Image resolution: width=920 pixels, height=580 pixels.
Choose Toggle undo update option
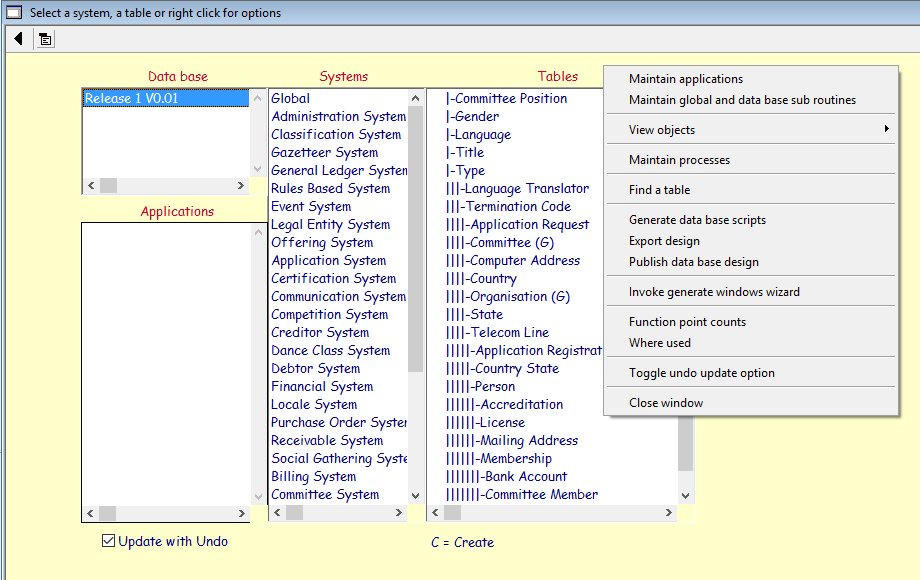701,373
